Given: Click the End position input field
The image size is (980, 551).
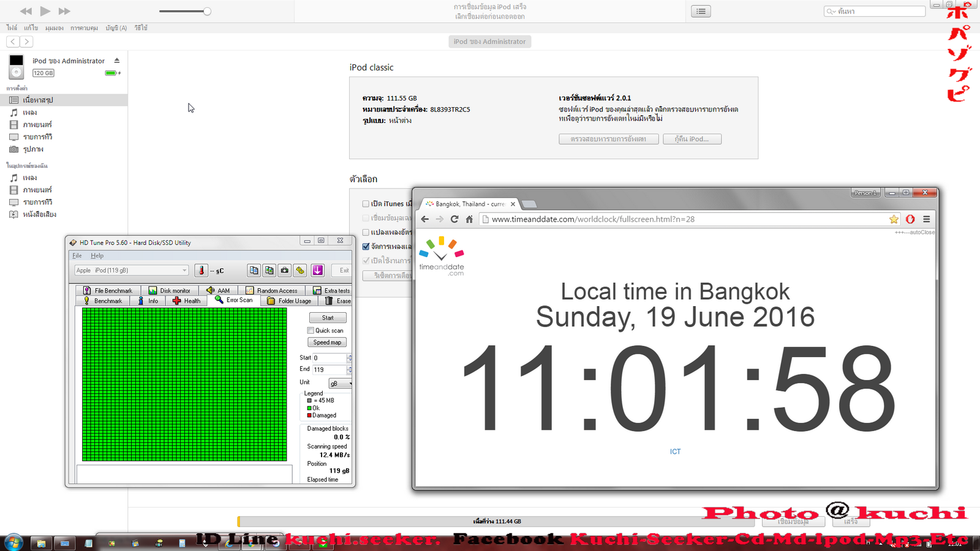Looking at the screenshot, I should pyautogui.click(x=330, y=370).
